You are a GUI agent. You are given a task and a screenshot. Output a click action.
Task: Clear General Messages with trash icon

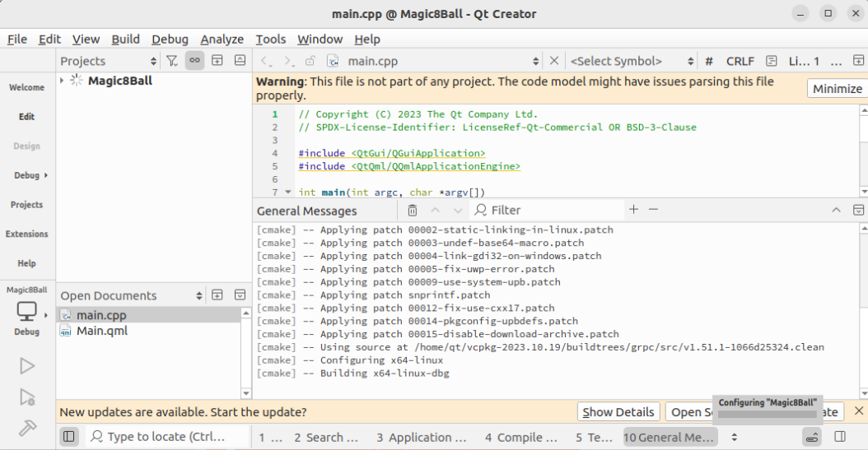click(x=413, y=210)
